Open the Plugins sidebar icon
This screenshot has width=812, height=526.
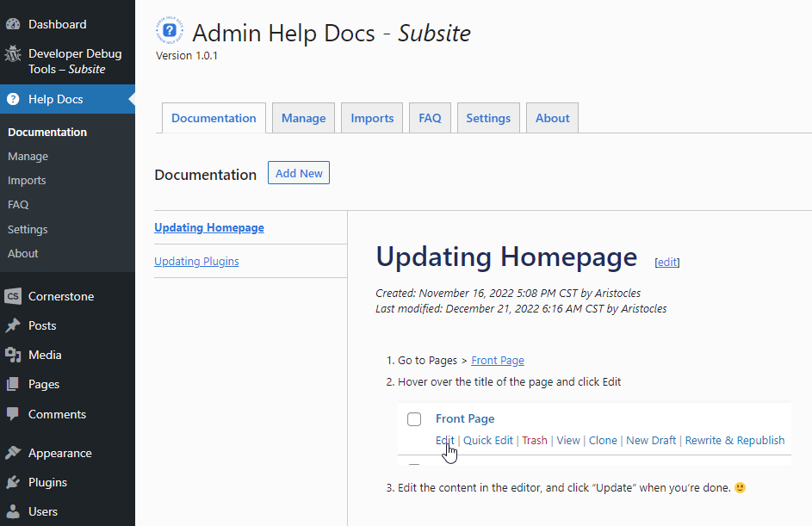pos(13,482)
